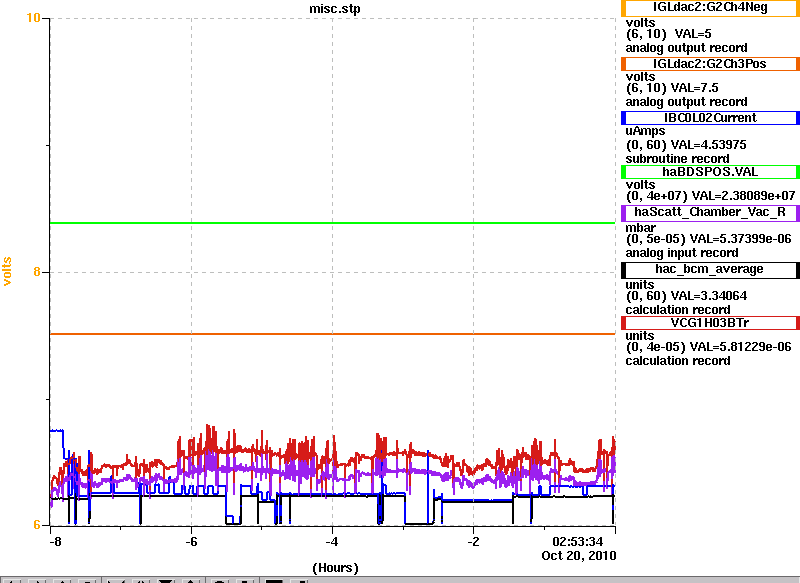This screenshot has width=800, height=583.
Task: Click the value text "(0, 4e-05) VAL=5.81229e-06"
Action: pos(708,347)
